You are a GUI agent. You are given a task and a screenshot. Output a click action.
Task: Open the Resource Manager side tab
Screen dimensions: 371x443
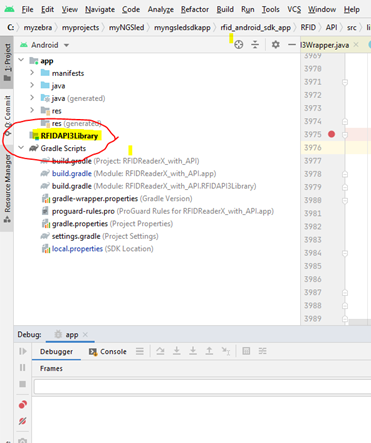click(x=7, y=187)
